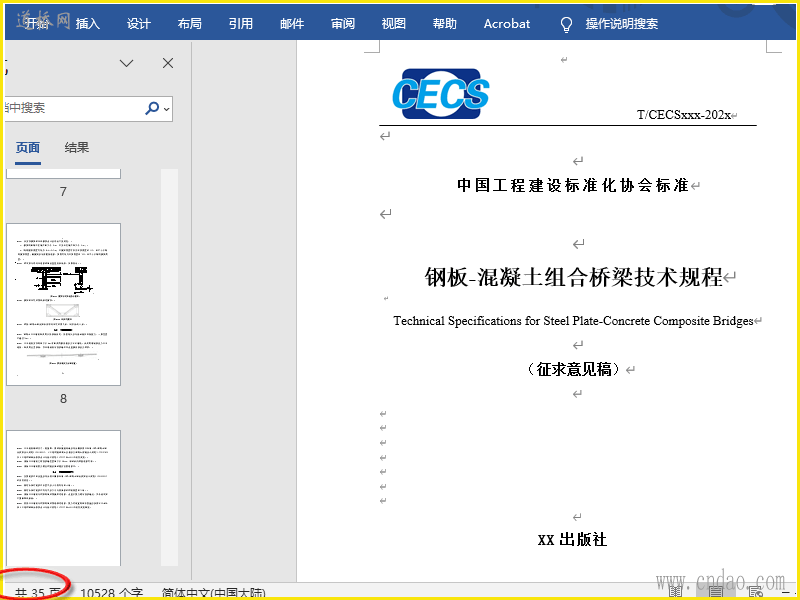Click the navigation pane search magnifier icon

[x=152, y=108]
